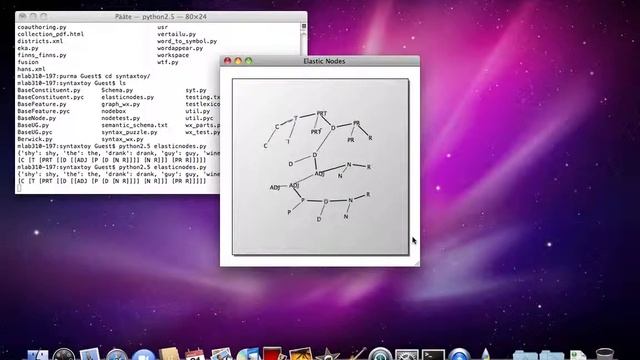Click 'semantic_schema.txt' in Terminal
The width and height of the screenshot is (640, 360).
coord(135,125)
